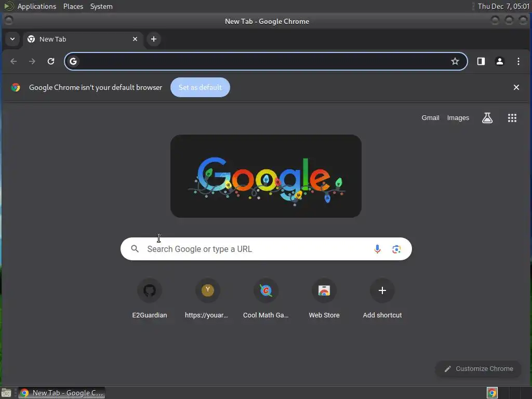Click the Google holiday lights doodle
Viewport: 532px width, 399px height.
point(266,176)
